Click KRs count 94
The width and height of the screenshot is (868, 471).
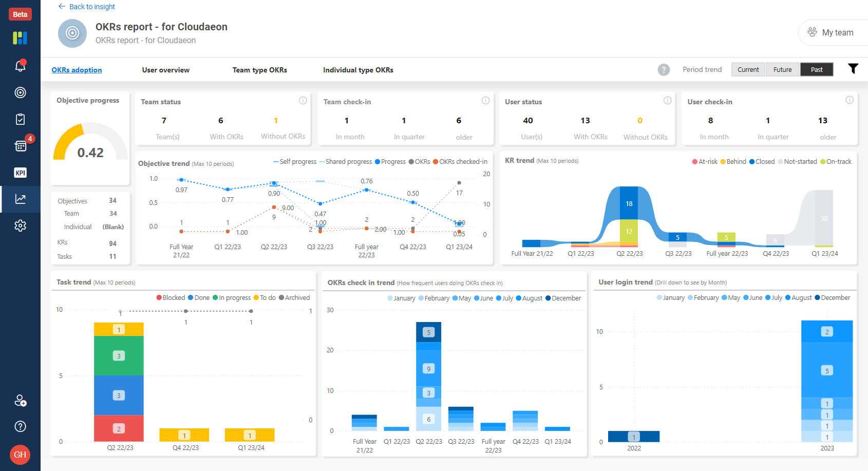coord(112,243)
